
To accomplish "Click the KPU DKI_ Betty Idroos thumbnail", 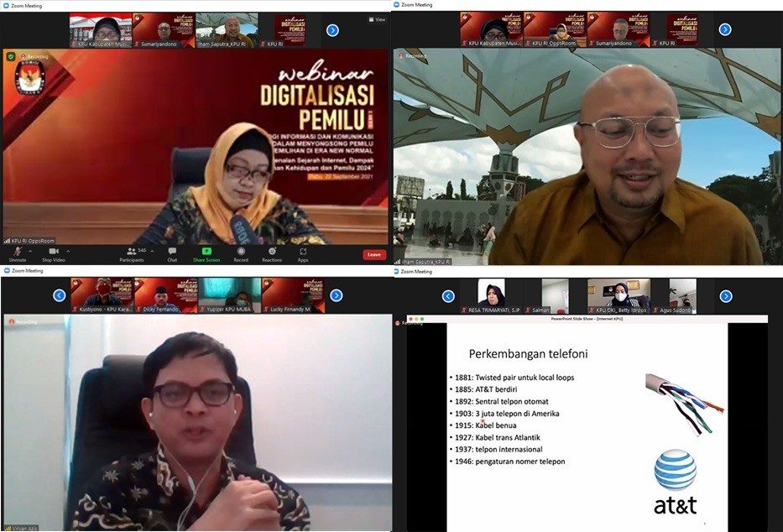I will click(x=619, y=295).
